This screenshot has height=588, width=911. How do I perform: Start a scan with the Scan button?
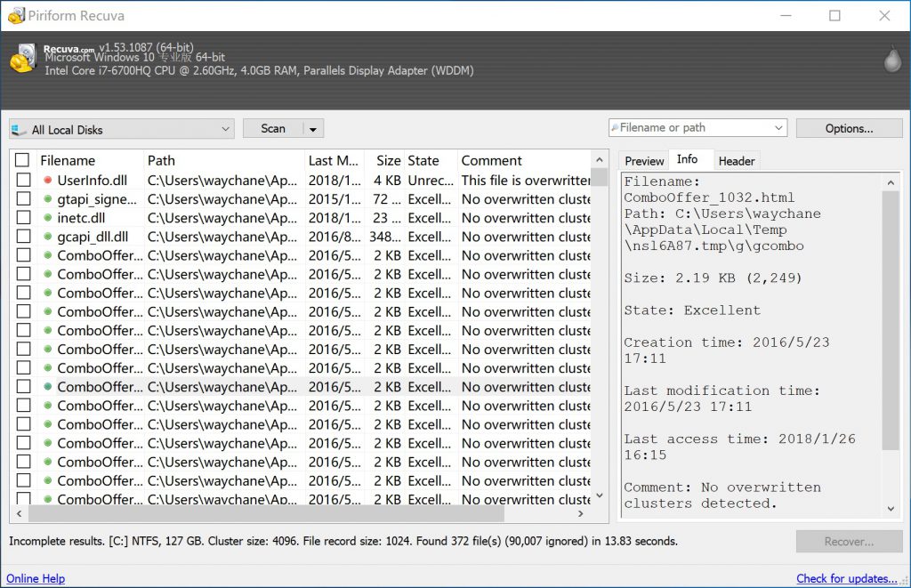pos(273,129)
